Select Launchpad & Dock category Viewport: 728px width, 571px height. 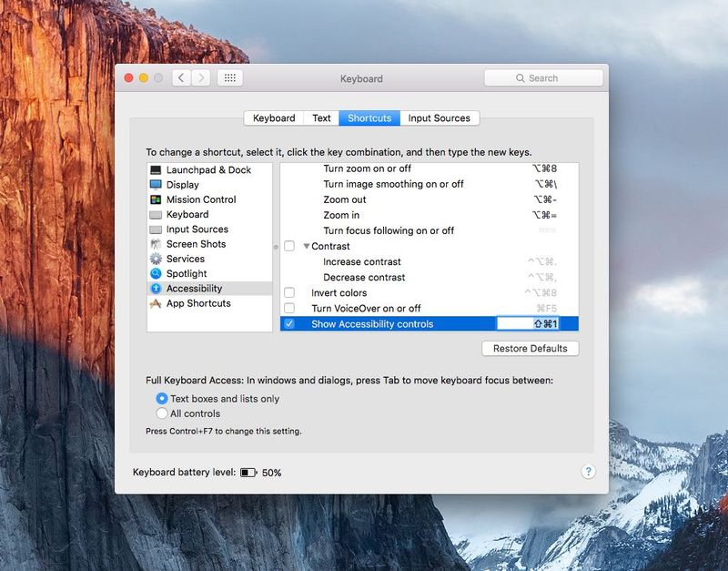[x=209, y=170]
